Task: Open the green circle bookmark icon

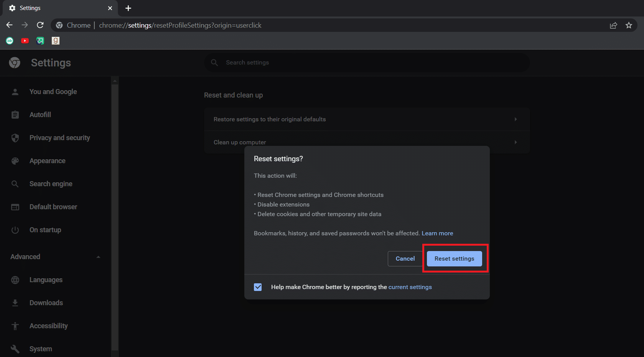Action: pos(10,41)
